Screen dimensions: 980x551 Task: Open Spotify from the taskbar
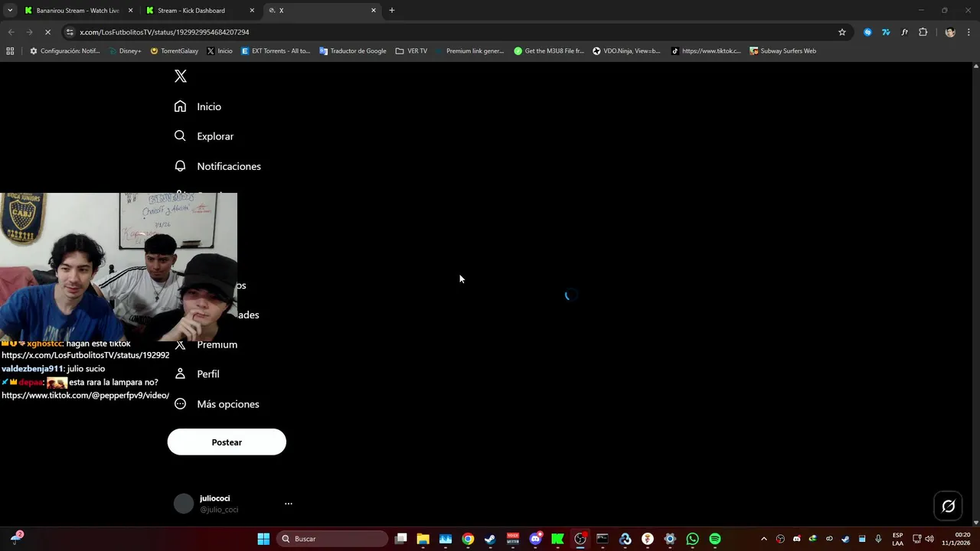point(715,539)
